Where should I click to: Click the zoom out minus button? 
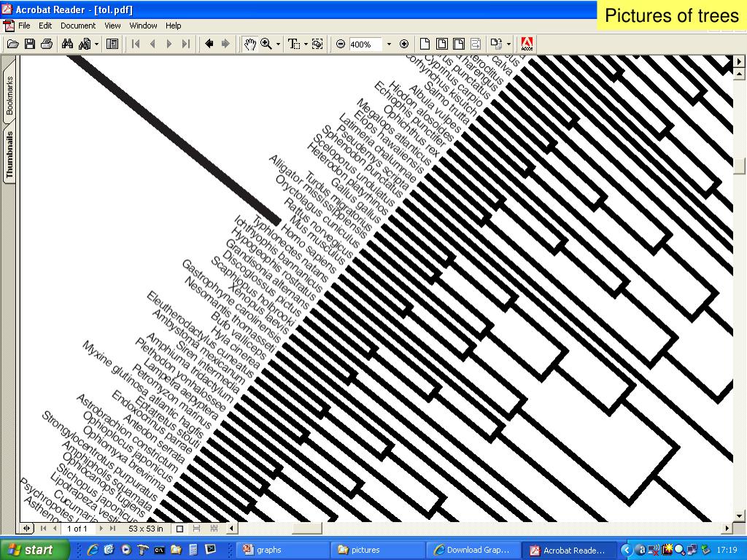pos(340,44)
